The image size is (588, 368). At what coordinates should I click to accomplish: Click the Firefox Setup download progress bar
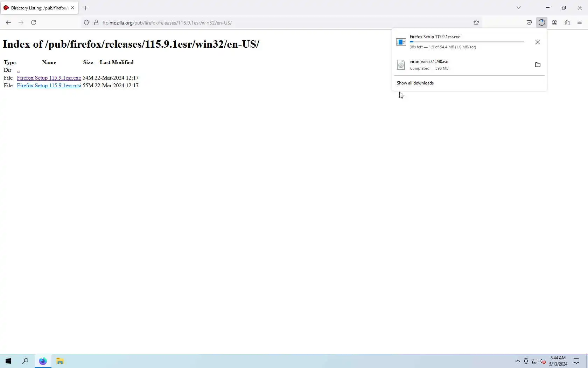(x=467, y=42)
